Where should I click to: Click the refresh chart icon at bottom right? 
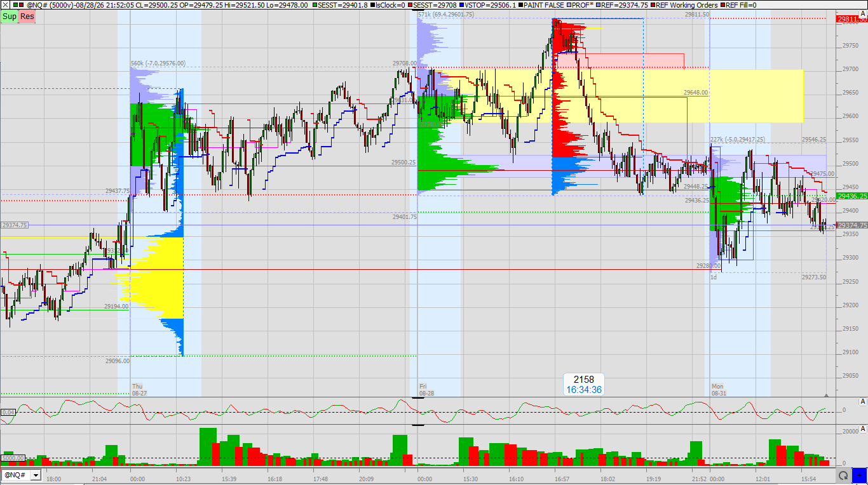pyautogui.click(x=843, y=475)
